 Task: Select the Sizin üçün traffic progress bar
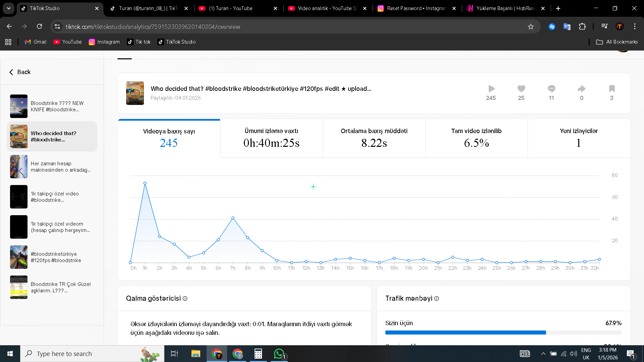tap(503, 333)
